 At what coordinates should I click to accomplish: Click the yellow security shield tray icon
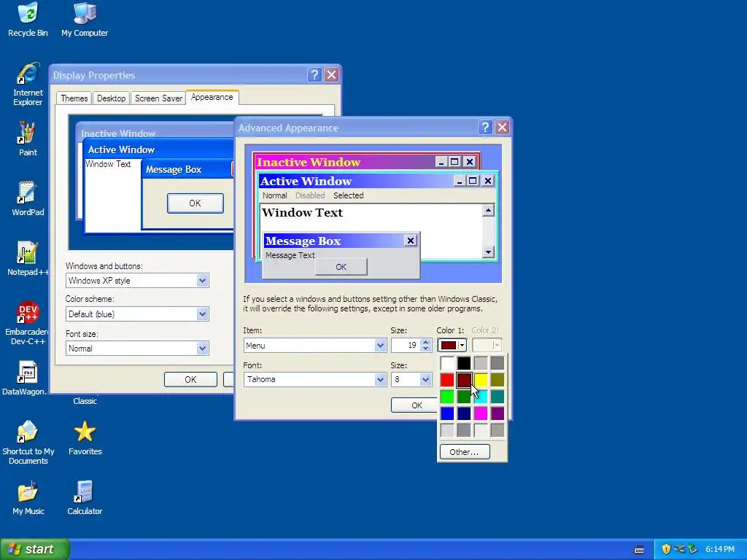(666, 549)
